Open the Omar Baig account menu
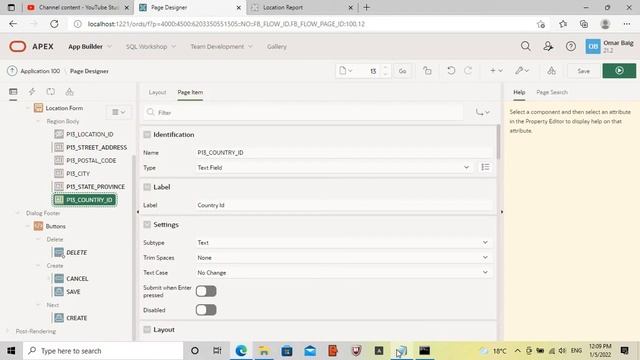Screen dimensions: 640x360 pyautogui.click(x=609, y=47)
